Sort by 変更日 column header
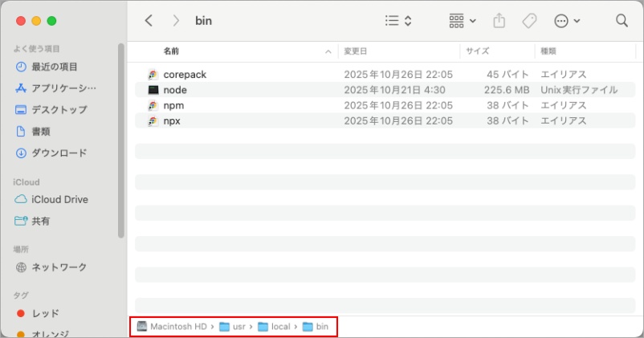The width and height of the screenshot is (644, 338). coord(356,51)
